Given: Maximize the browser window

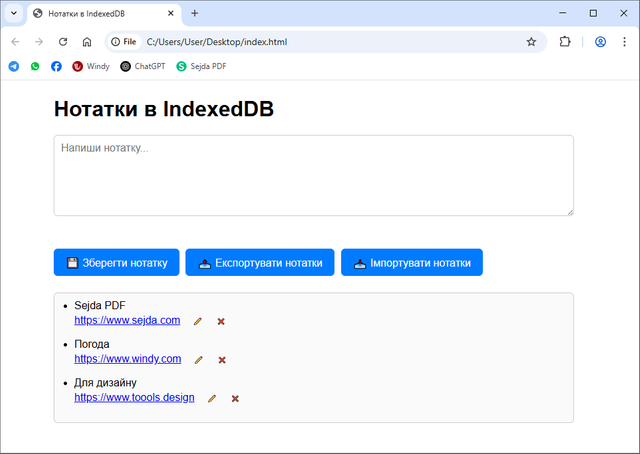Looking at the screenshot, I should pos(593,13).
